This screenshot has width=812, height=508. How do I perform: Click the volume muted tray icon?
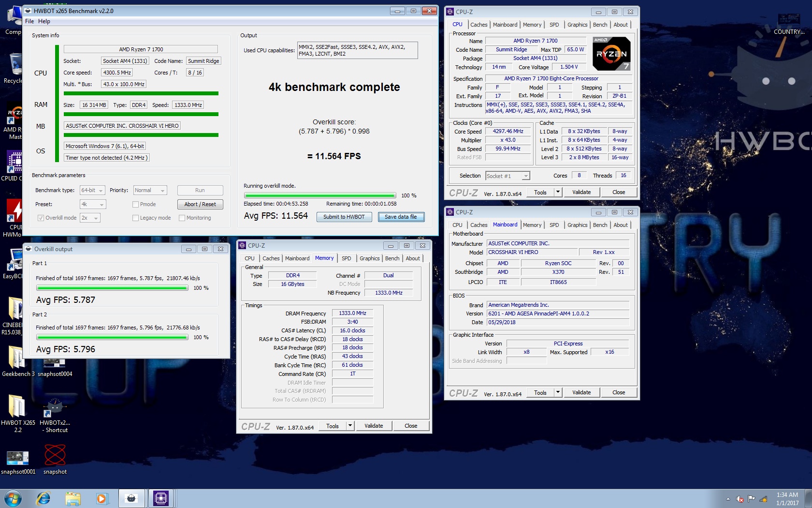[x=739, y=499]
